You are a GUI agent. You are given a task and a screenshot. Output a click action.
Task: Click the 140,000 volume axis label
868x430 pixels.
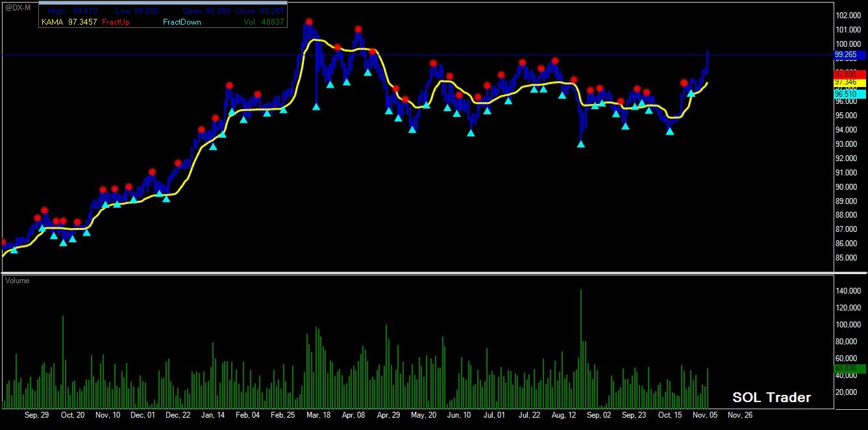tap(849, 291)
